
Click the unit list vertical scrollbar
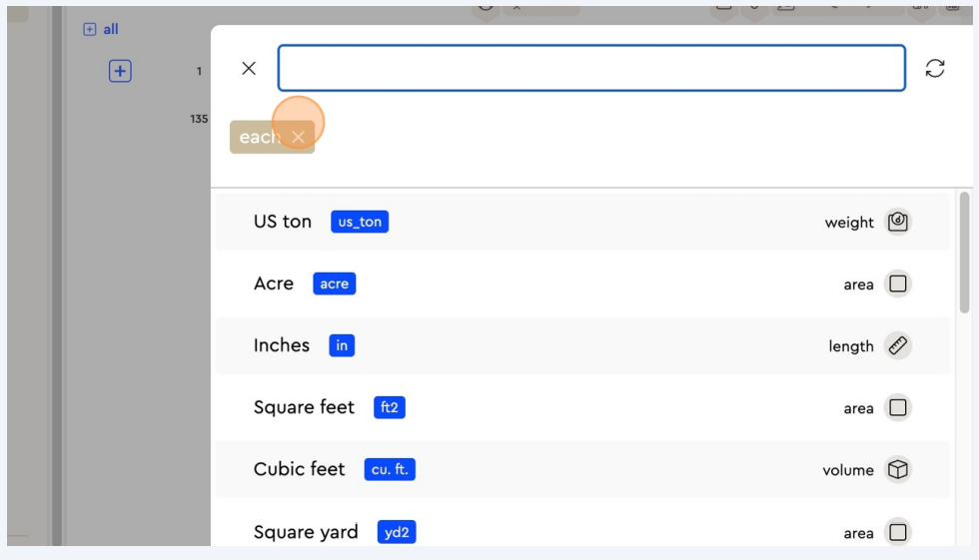pos(964,255)
